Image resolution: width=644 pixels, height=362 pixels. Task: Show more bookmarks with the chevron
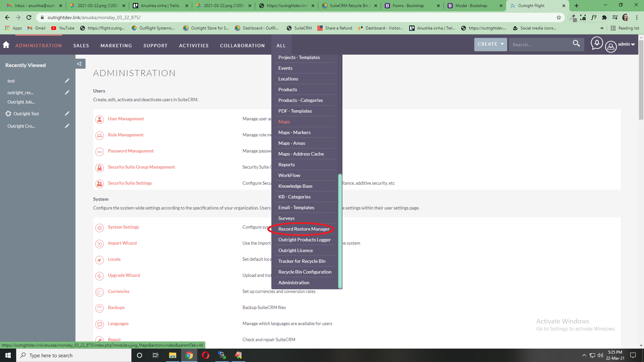(x=602, y=28)
